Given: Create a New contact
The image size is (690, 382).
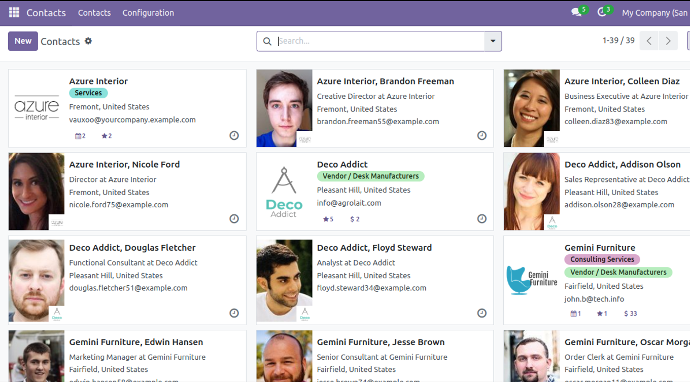Looking at the screenshot, I should tap(23, 41).
